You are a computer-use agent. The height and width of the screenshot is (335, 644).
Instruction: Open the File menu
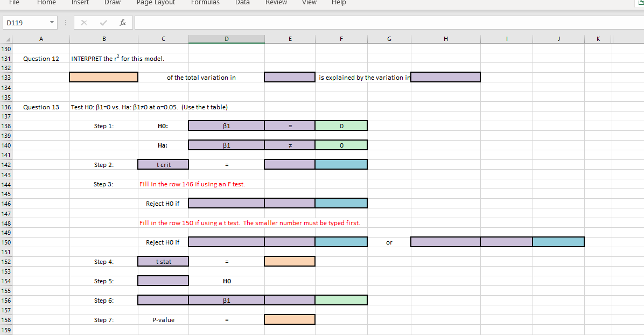coord(14,3)
